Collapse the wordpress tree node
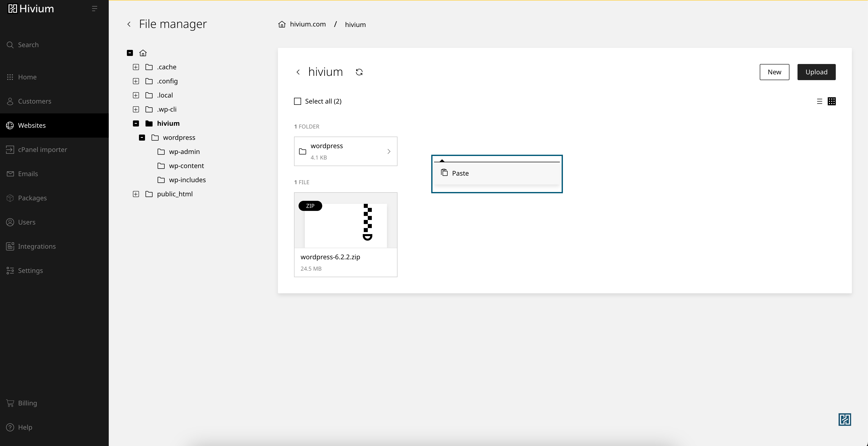 click(142, 138)
